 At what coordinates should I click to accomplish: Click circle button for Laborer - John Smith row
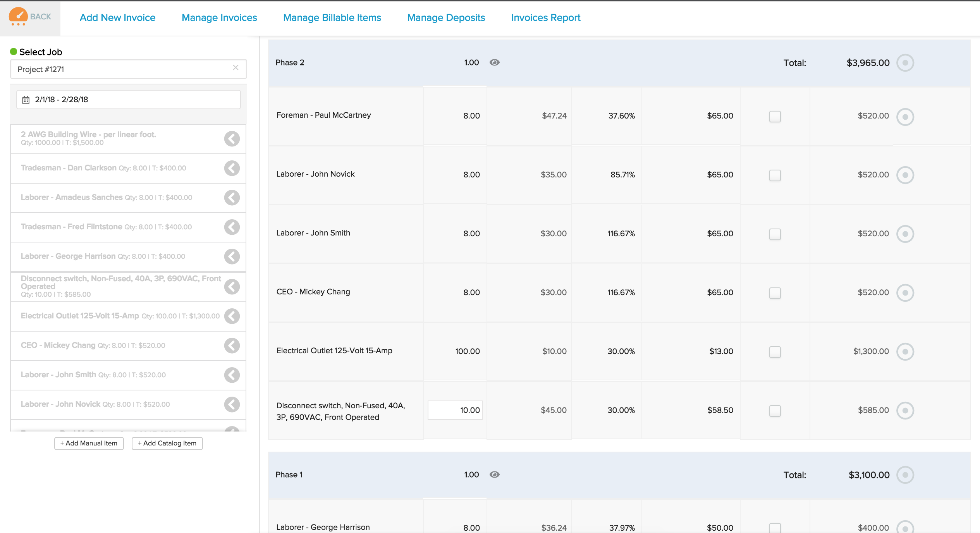[x=905, y=234]
